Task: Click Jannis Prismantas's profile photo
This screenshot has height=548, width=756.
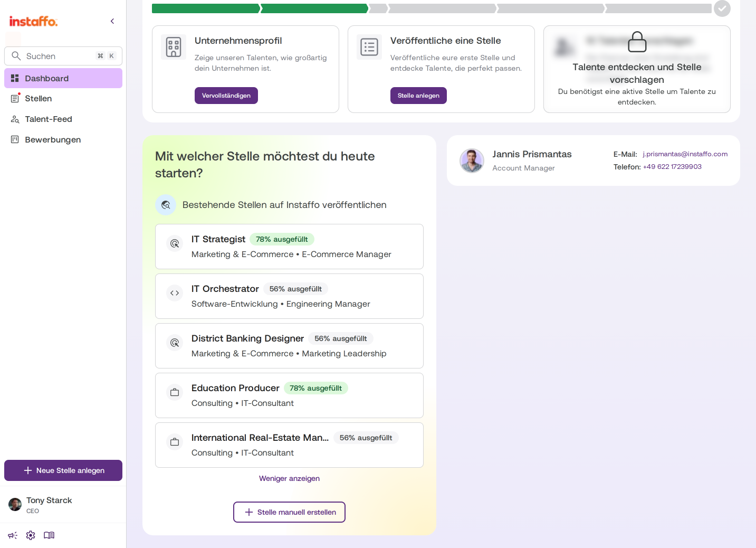Action: pos(472,160)
